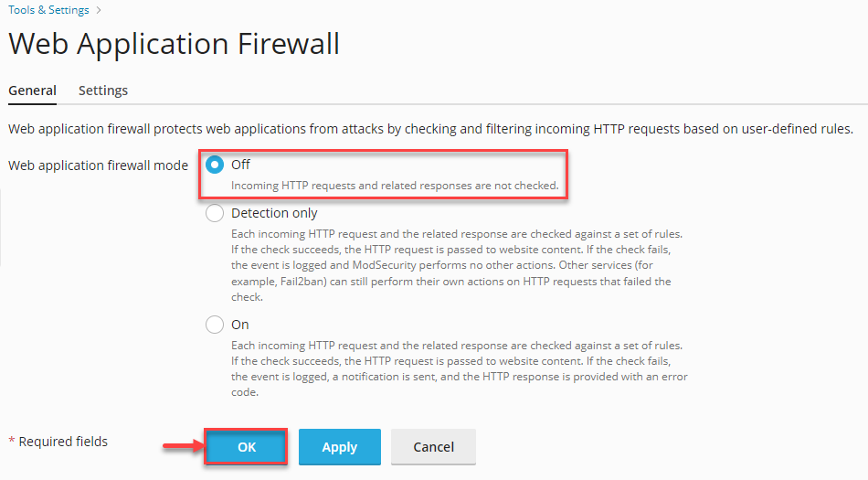Click the 'Detection only' option label text

pos(274,213)
